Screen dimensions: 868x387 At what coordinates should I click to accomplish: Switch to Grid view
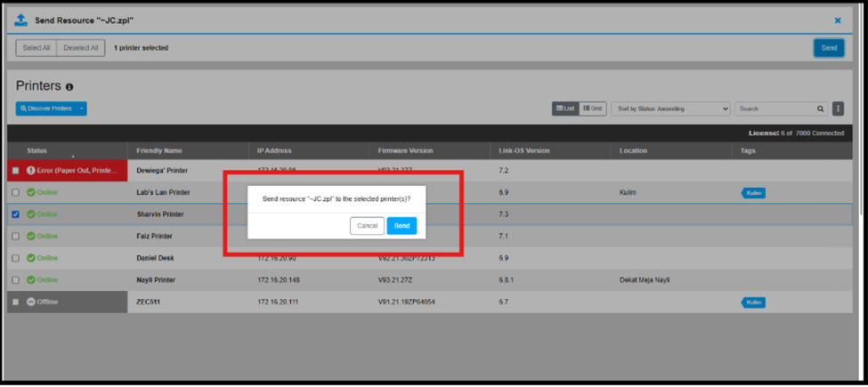[x=592, y=109]
